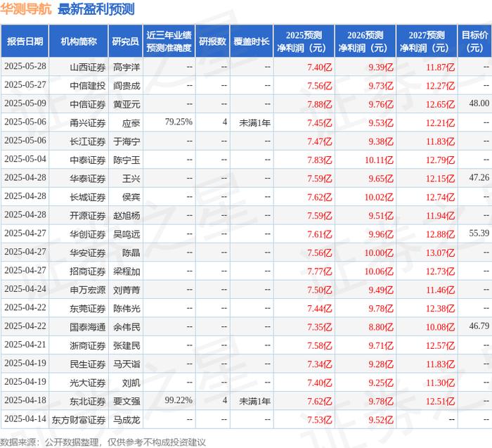The height and width of the screenshot is (448, 492).
Task: Click target price 55.39
Action: click(479, 233)
